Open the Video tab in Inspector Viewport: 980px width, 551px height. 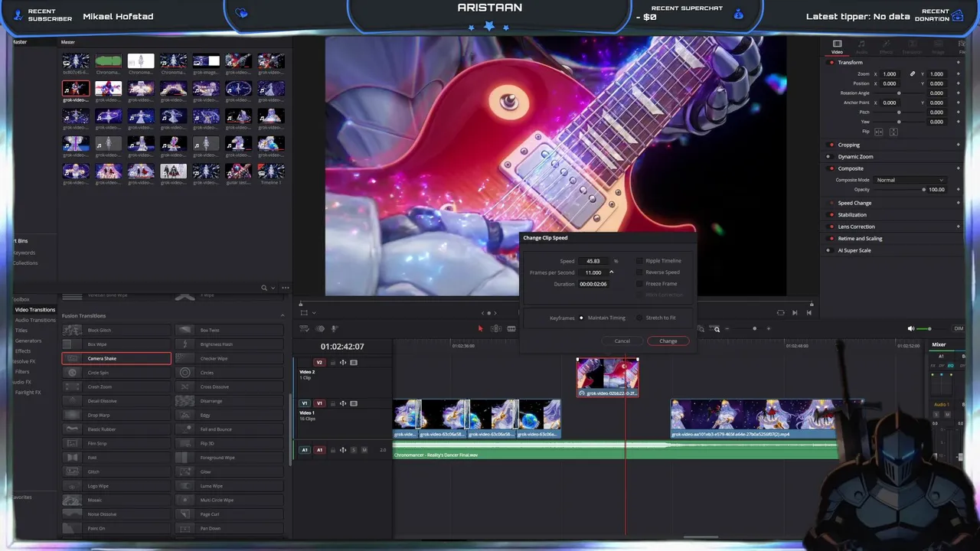pos(837,46)
